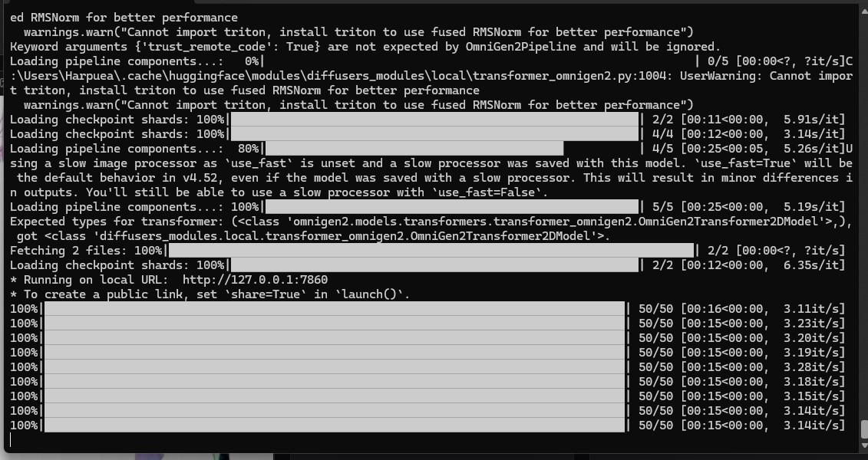868x460 pixels.
Task: Click the scrollbar down arrow
Action: 863,445
